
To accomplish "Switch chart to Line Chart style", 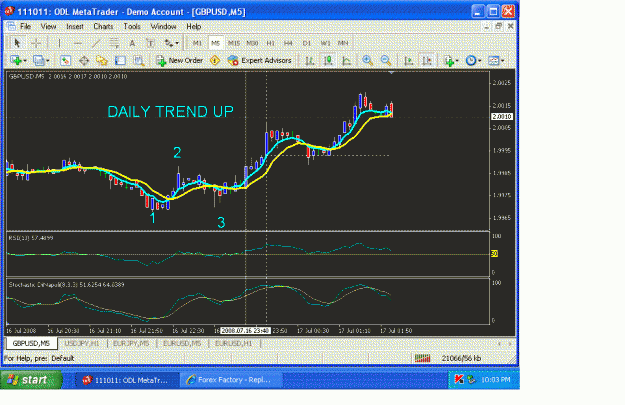I will (x=346, y=61).
